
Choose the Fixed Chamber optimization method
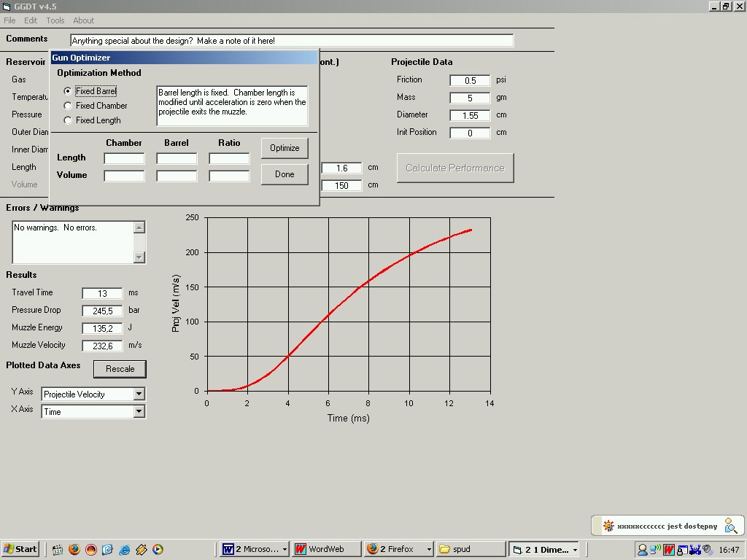point(68,106)
